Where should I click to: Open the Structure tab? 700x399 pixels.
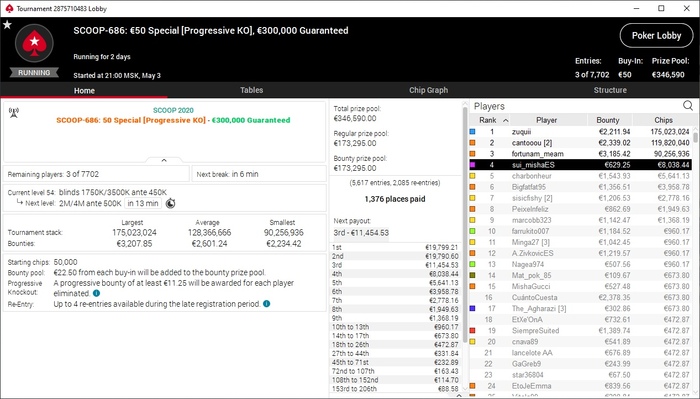point(610,90)
